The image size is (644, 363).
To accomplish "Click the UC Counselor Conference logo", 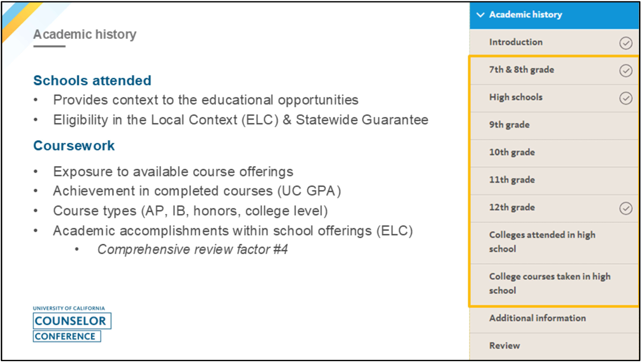I will click(x=71, y=324).
